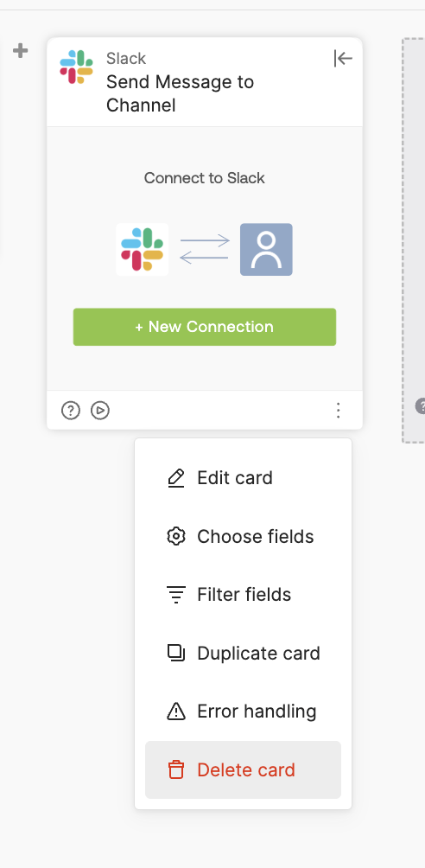Click the Slack logo in card header
This screenshot has height=868, width=425.
click(x=76, y=67)
